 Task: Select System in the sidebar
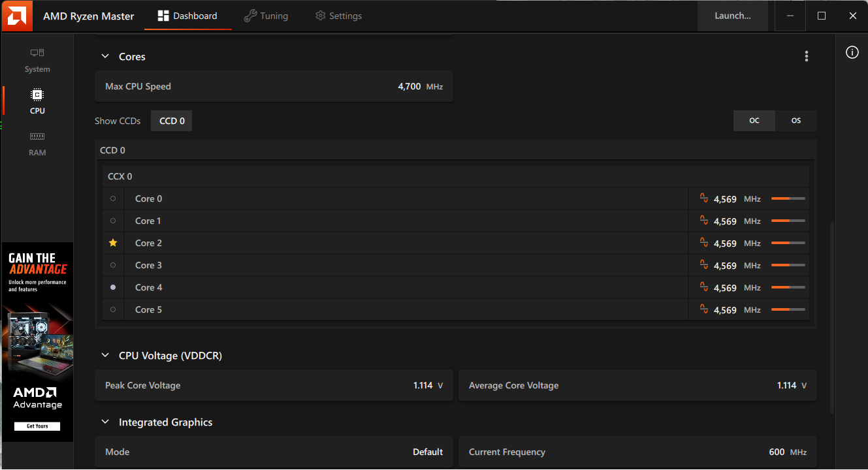[37, 60]
